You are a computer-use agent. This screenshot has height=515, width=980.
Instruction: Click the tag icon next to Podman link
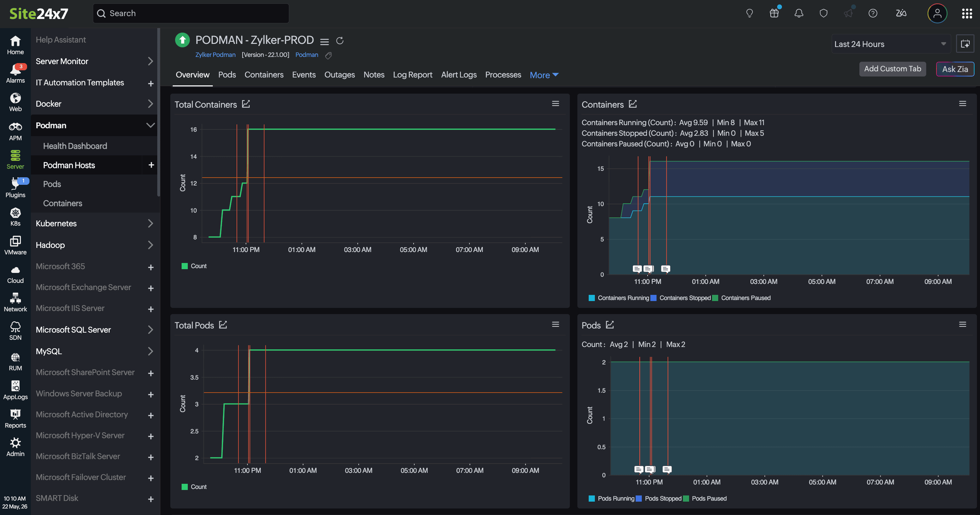(x=329, y=56)
